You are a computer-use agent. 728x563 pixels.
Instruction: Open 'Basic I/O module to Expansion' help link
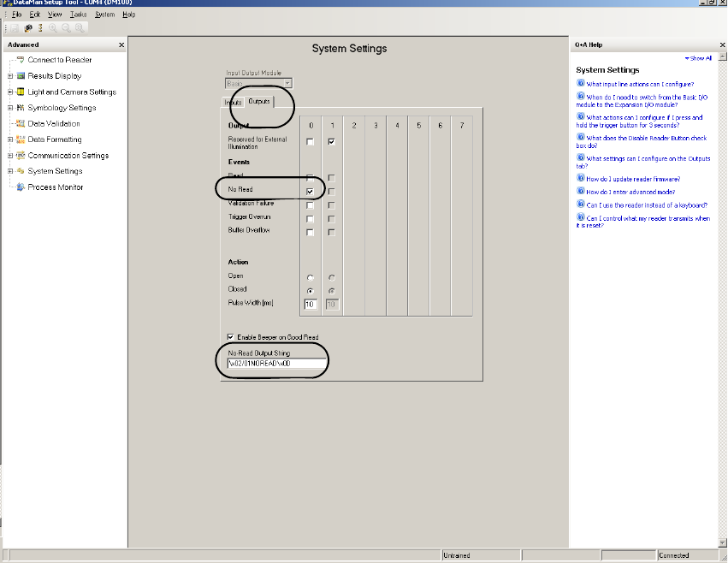tap(642, 101)
